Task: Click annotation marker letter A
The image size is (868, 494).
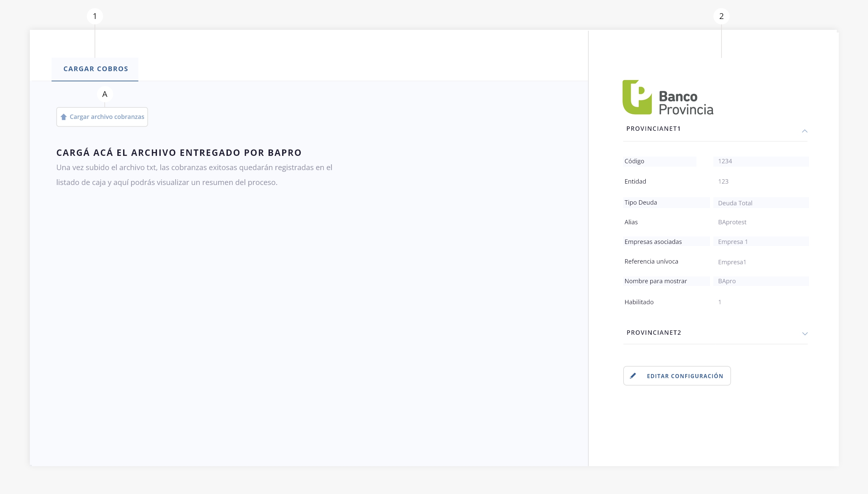Action: click(x=104, y=94)
